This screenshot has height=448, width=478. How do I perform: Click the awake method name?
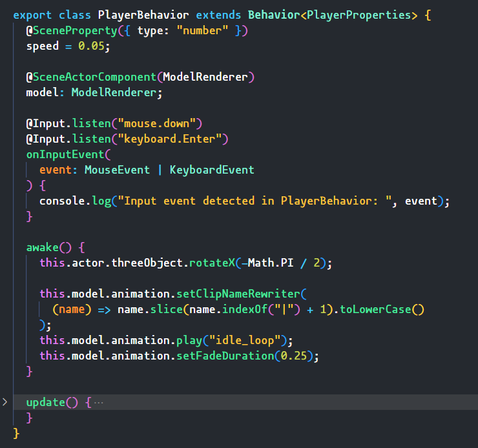pyautogui.click(x=43, y=247)
